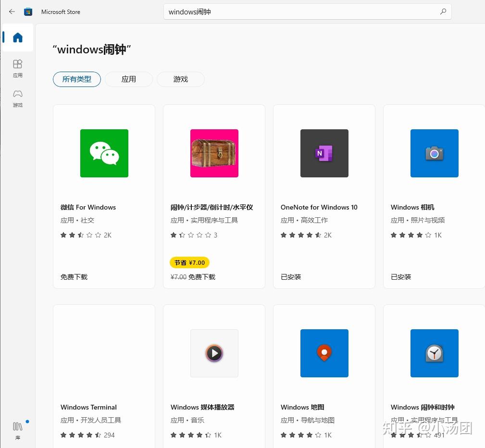The width and height of the screenshot is (485, 448).
Task: Click 应用 • 社交 category text
Action: (77, 220)
